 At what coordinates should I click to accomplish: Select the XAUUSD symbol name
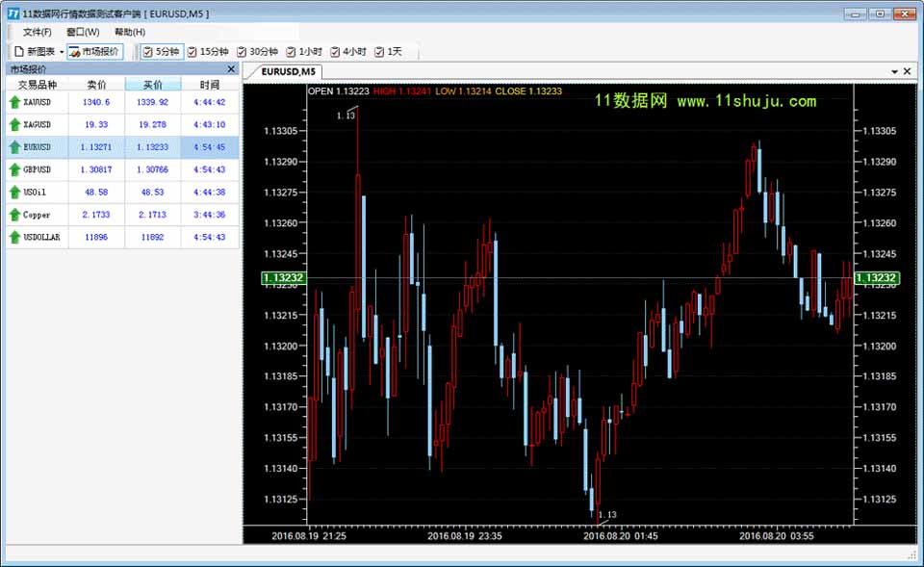click(x=38, y=102)
